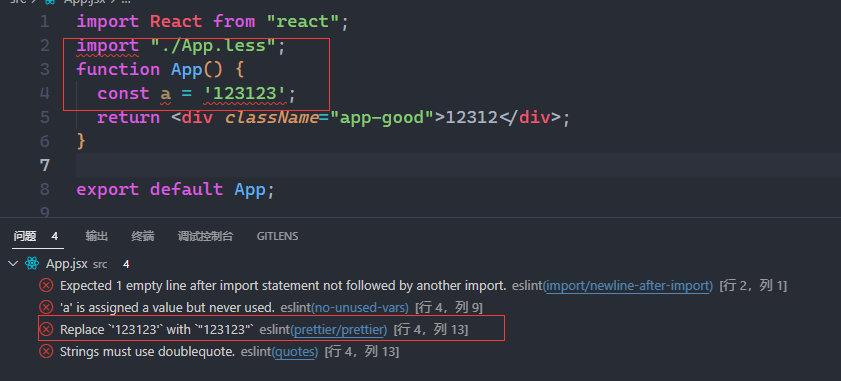Open the 调试控制台 debug console tab
The height and width of the screenshot is (381, 841).
[x=205, y=236]
